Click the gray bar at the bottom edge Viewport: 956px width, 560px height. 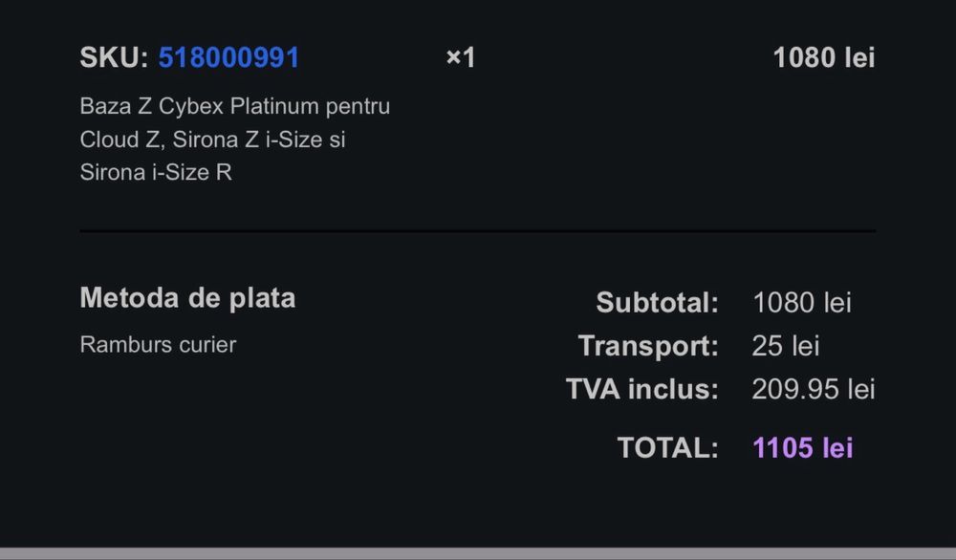pyautogui.click(x=478, y=553)
